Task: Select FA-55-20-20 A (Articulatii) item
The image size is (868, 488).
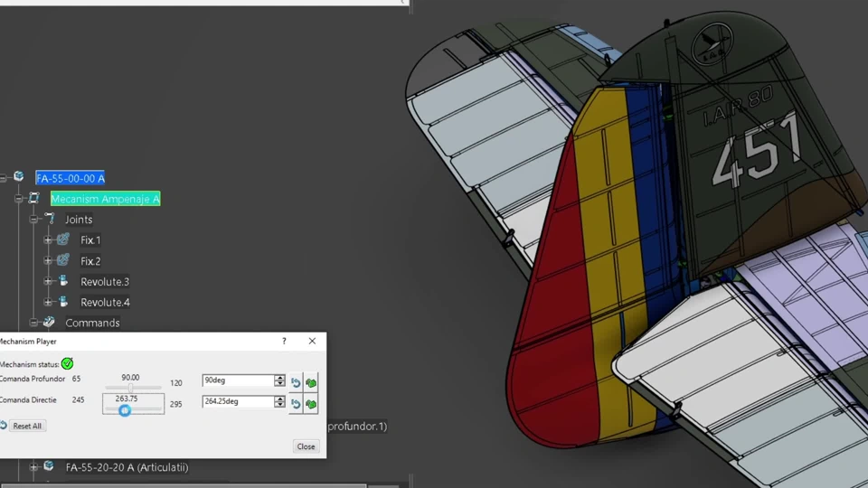Action: pyautogui.click(x=127, y=467)
